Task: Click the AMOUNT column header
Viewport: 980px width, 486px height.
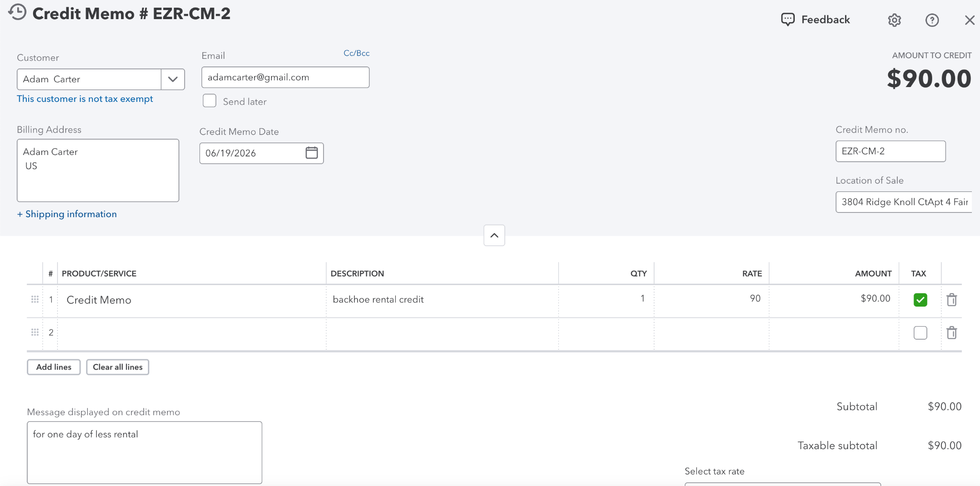Action: [873, 274]
